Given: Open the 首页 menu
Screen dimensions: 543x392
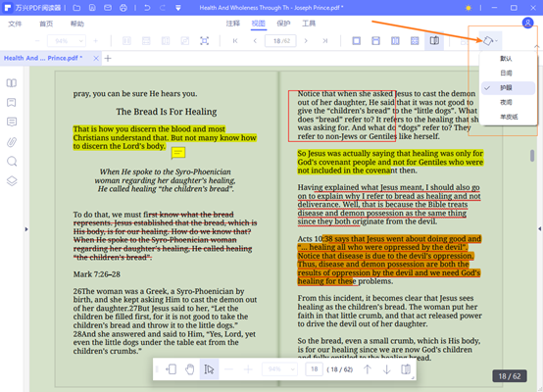Looking at the screenshot, I should click(x=46, y=24).
